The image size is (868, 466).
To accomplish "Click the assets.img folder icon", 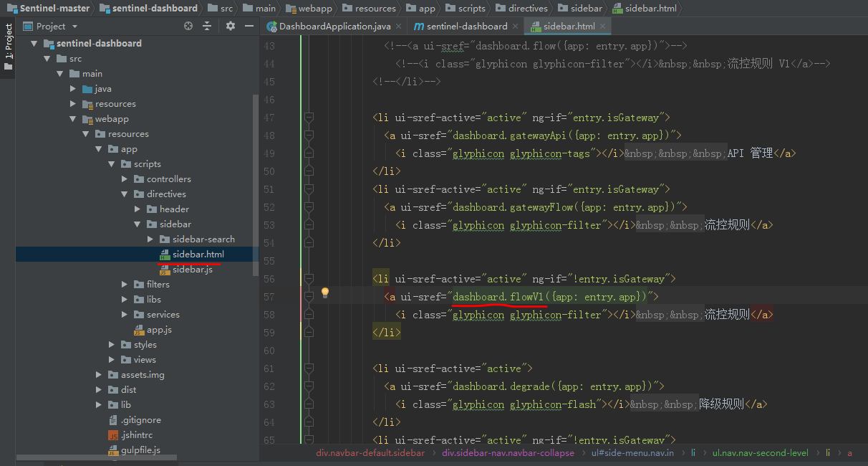I will click(x=113, y=375).
